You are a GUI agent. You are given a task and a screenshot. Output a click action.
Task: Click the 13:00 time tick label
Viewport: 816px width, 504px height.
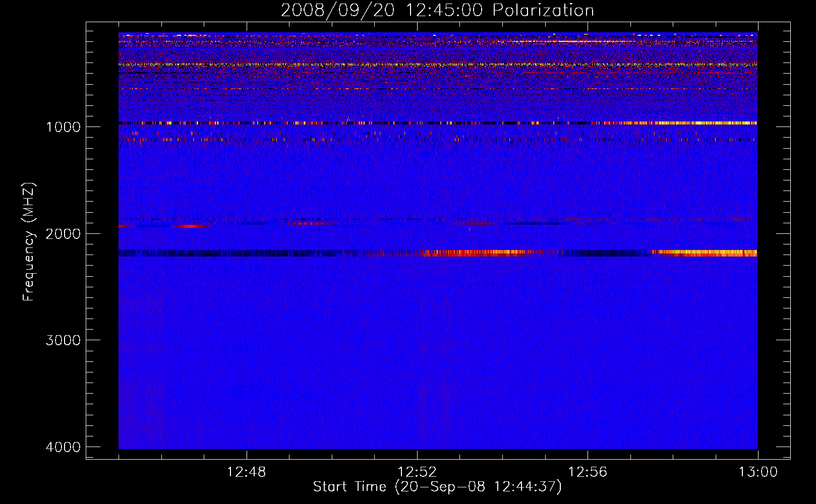click(x=758, y=472)
